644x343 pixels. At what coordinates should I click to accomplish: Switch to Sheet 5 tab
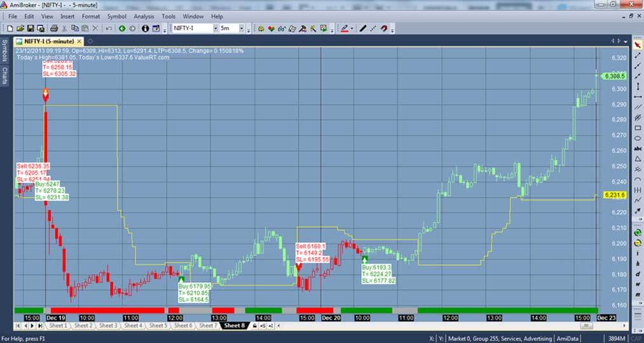(x=158, y=325)
